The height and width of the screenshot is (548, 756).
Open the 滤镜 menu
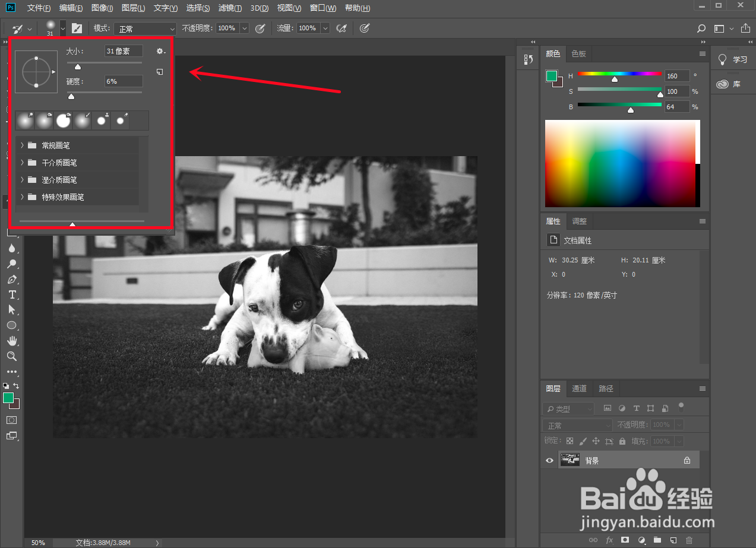pyautogui.click(x=230, y=8)
